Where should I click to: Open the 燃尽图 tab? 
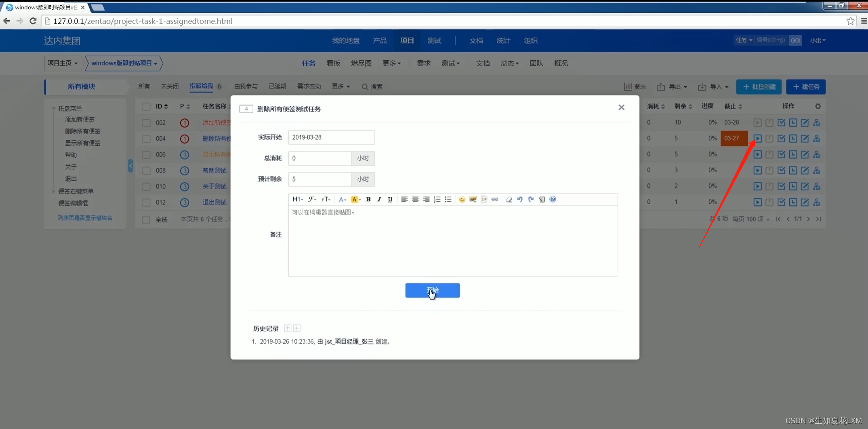point(361,63)
